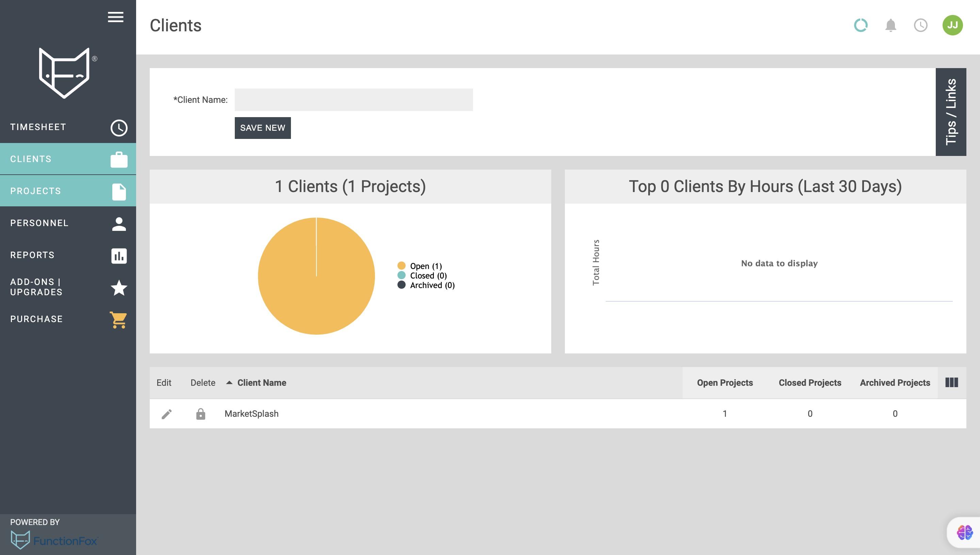
Task: Click the SAVE NEW button
Action: tap(262, 128)
